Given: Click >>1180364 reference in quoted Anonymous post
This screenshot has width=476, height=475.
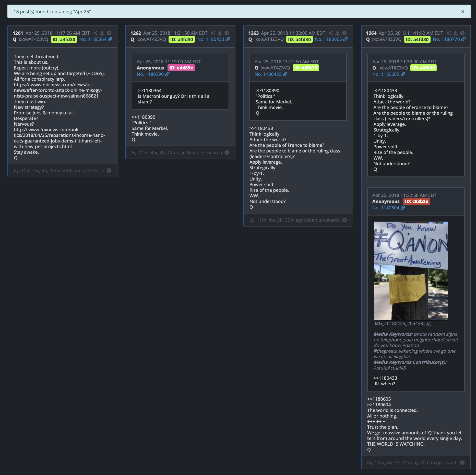Looking at the screenshot, I should (x=150, y=91).
